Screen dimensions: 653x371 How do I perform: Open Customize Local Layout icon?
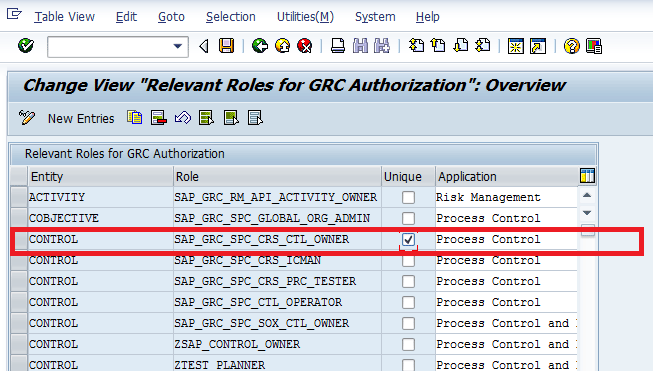pos(593,46)
